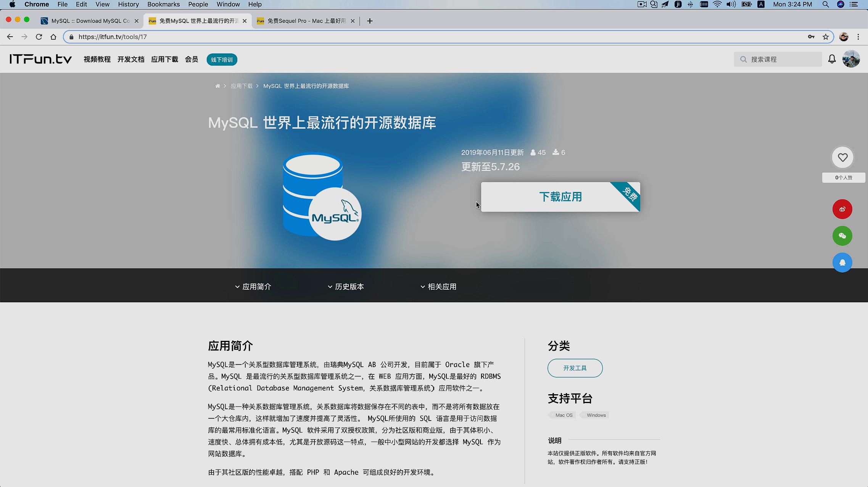868x487 pixels.
Task: Open the Notification Center list icon
Action: [x=854, y=5]
